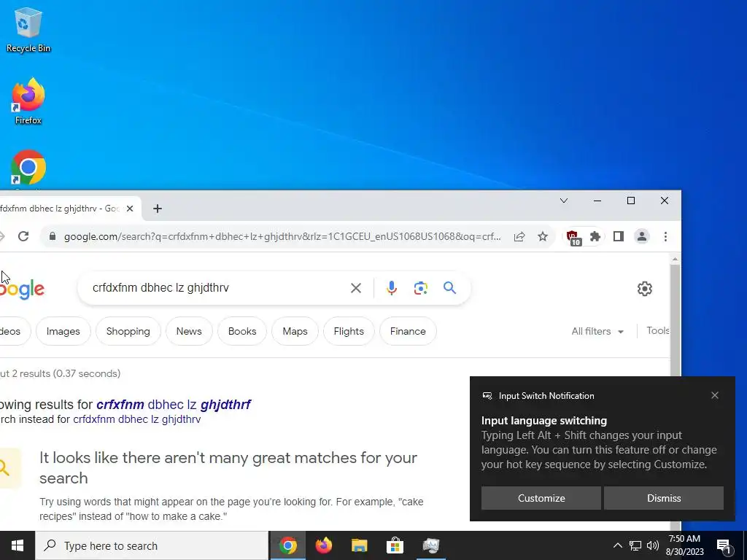This screenshot has width=747, height=560.
Task: Close the Input Switch Notification popup
Action: coord(715,395)
